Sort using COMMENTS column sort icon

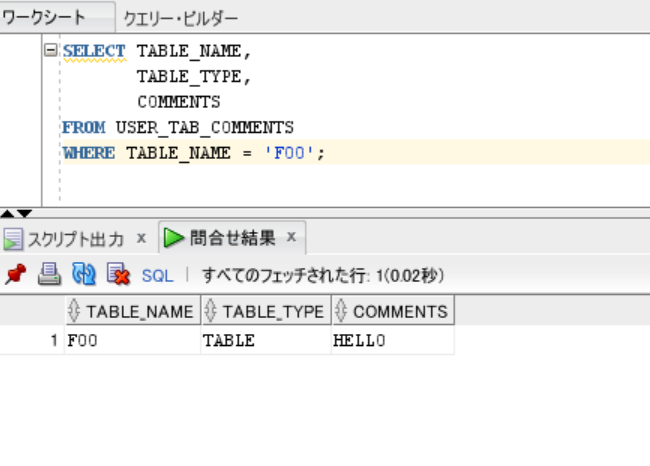(x=341, y=311)
